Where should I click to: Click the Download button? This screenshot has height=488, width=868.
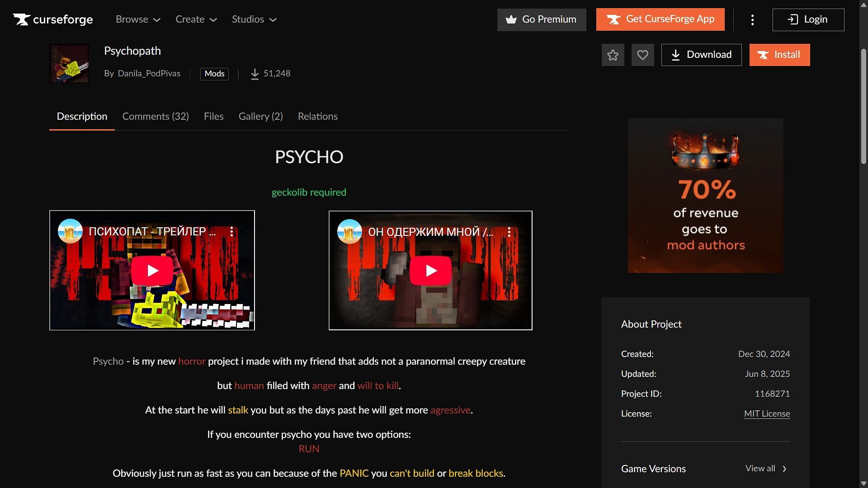click(x=701, y=55)
